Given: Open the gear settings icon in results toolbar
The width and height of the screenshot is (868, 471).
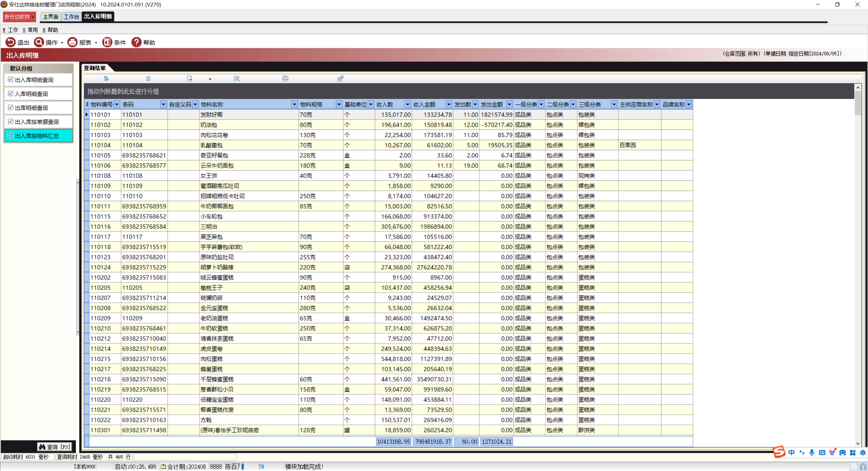Looking at the screenshot, I should [340, 79].
